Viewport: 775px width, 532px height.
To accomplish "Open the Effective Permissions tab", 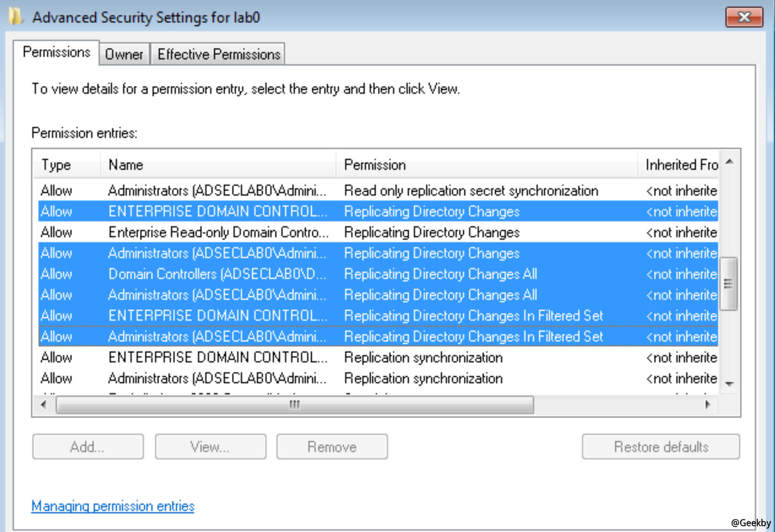I will click(x=218, y=54).
